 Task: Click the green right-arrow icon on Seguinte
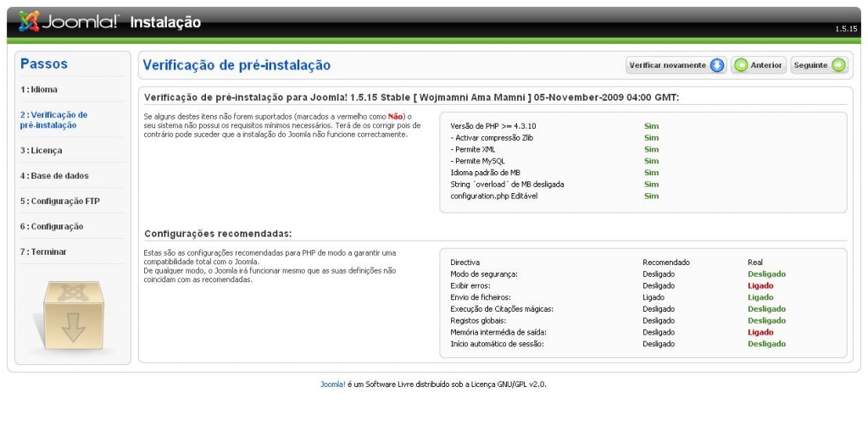838,65
